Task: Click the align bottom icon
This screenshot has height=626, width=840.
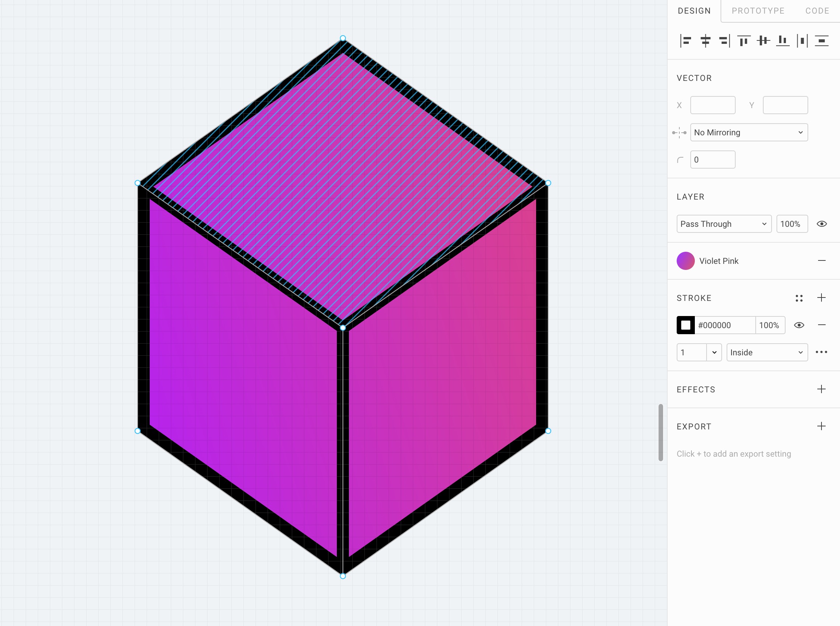Action: coord(783,40)
